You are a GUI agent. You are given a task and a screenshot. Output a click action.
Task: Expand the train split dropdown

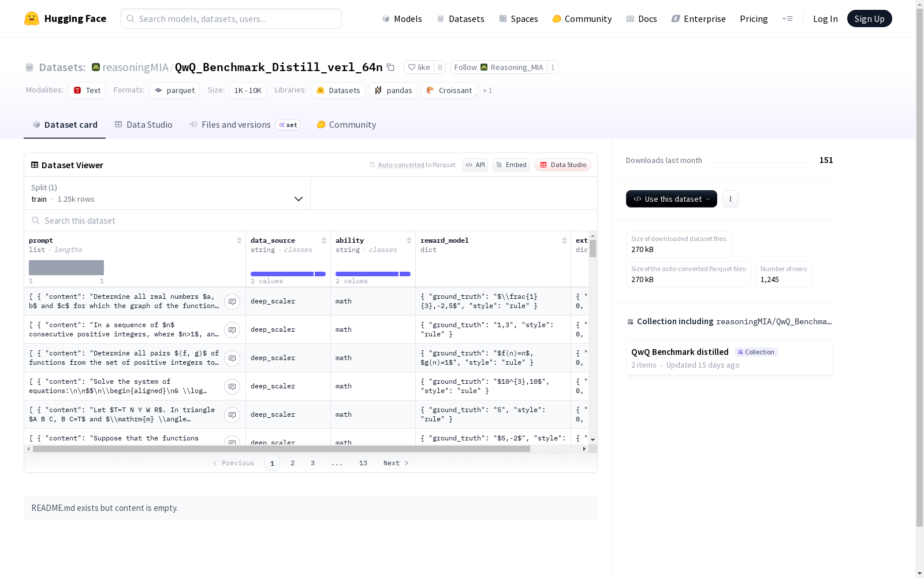pyautogui.click(x=167, y=193)
